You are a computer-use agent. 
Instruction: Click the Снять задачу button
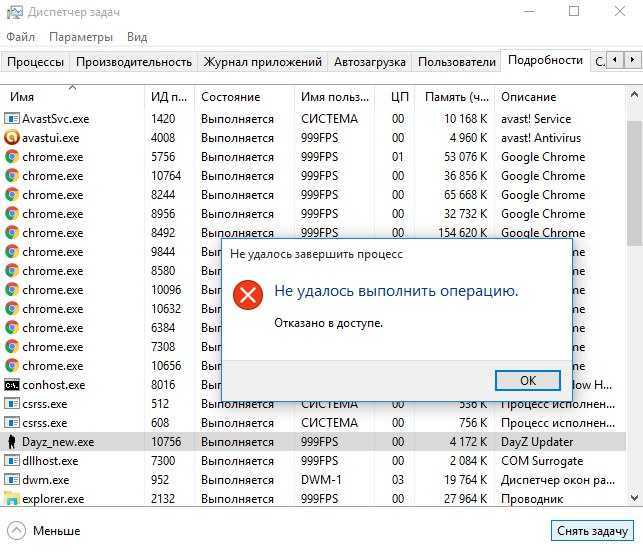592,531
